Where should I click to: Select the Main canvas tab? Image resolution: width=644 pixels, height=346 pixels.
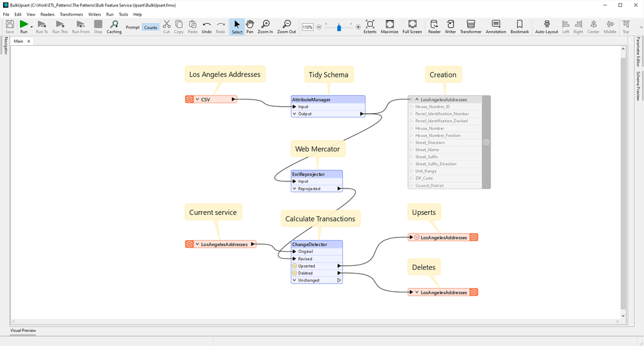tap(19, 41)
